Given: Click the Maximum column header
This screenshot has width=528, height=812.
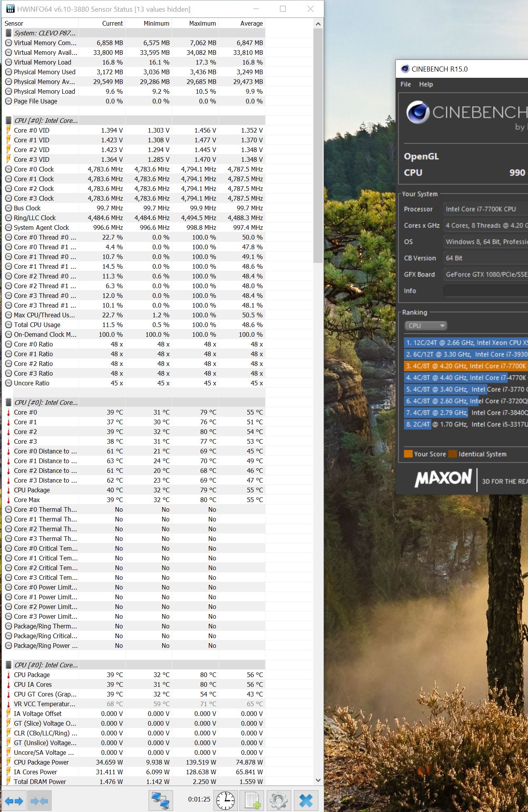Looking at the screenshot, I should pos(195,23).
